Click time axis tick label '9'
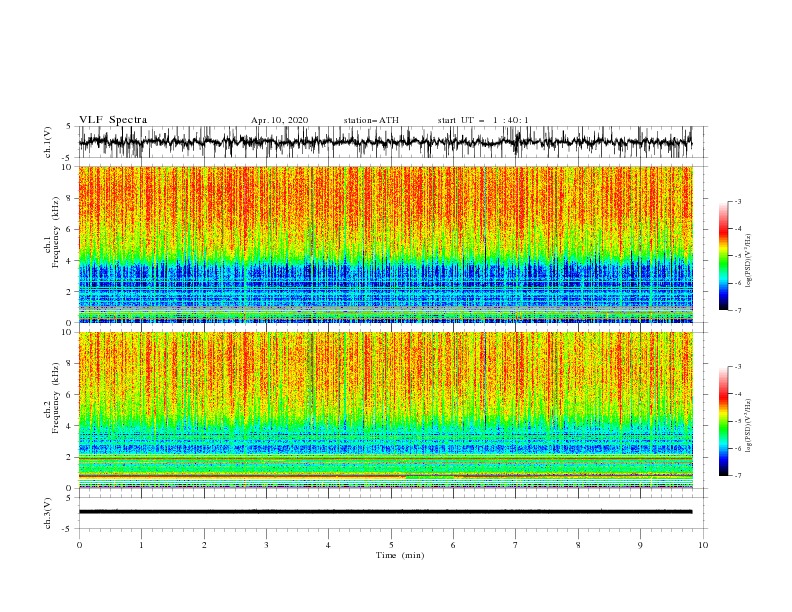This screenshot has width=792, height=612. [640, 545]
